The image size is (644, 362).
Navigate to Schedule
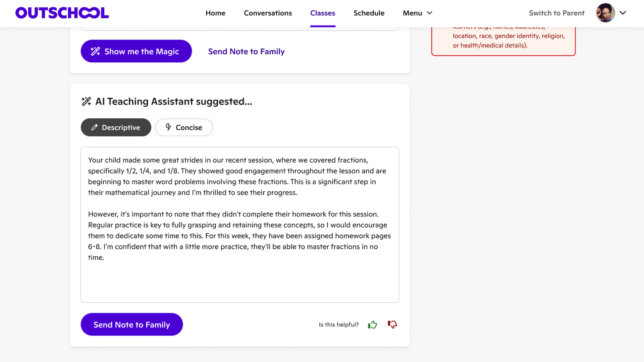(x=369, y=13)
